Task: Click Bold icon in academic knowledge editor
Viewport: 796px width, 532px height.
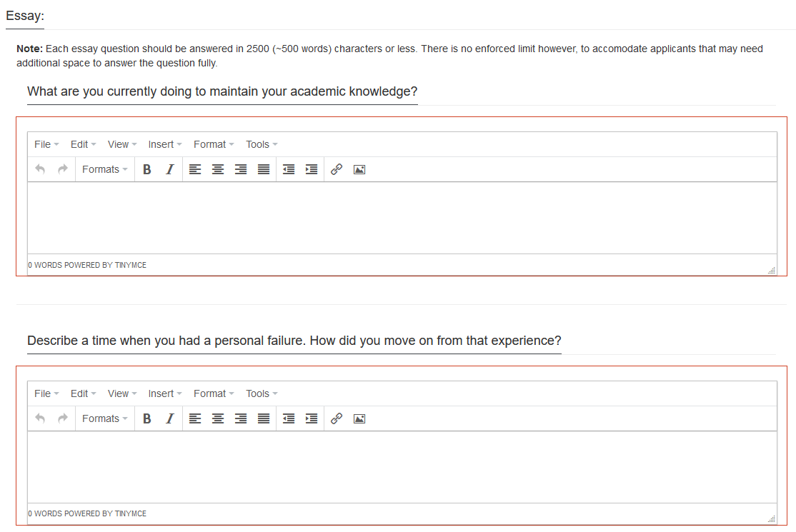Action: (146, 169)
